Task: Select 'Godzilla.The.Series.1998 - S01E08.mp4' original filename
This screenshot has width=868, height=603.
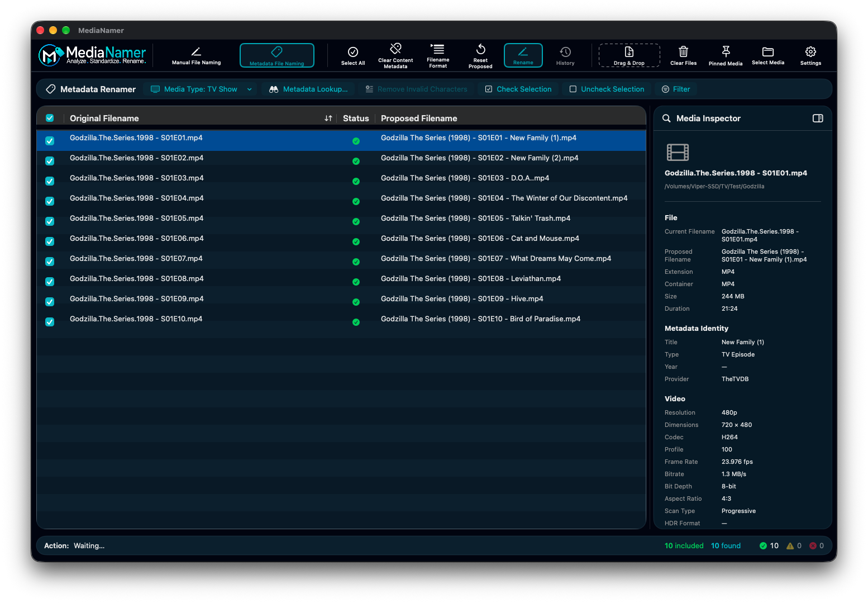Action: tap(136, 278)
